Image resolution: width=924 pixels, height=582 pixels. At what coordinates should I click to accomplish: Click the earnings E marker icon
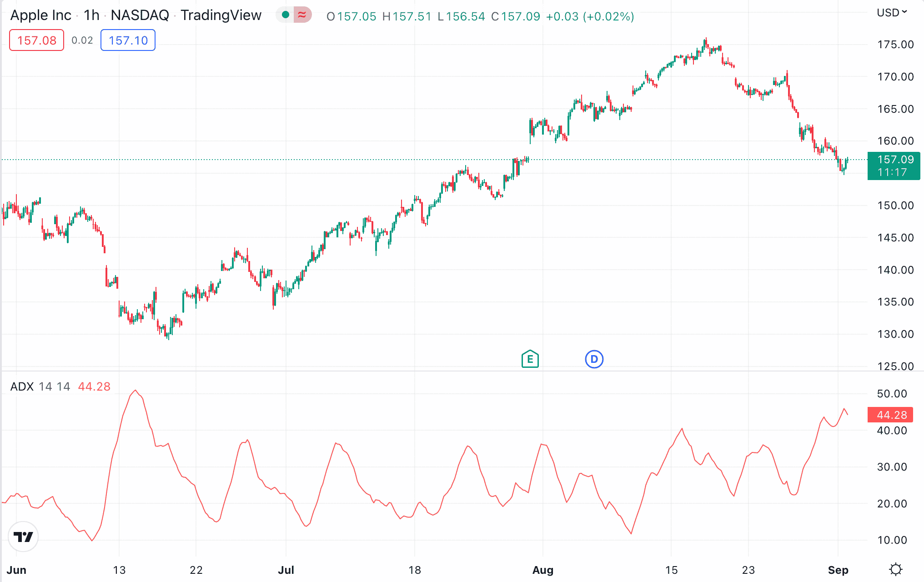530,359
